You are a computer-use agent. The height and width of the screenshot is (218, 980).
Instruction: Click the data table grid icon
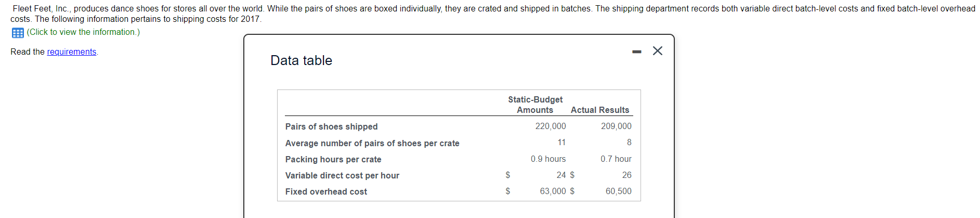click(x=18, y=33)
